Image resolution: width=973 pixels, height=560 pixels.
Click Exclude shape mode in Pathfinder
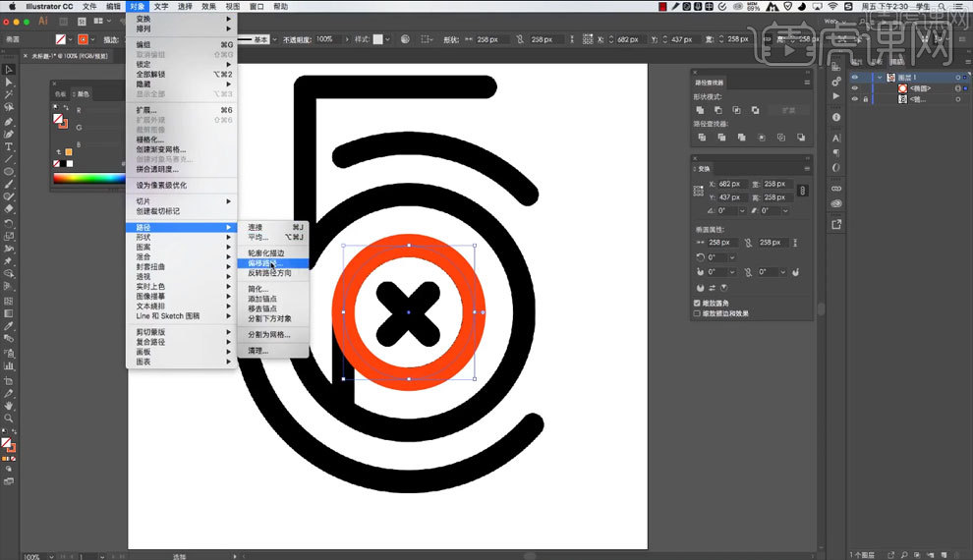[x=755, y=110]
